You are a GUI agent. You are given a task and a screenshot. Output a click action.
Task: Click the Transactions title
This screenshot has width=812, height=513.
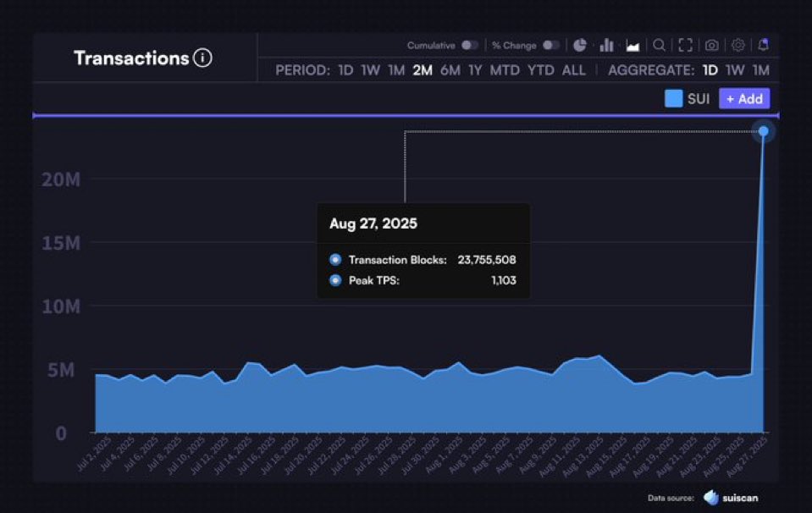(131, 58)
